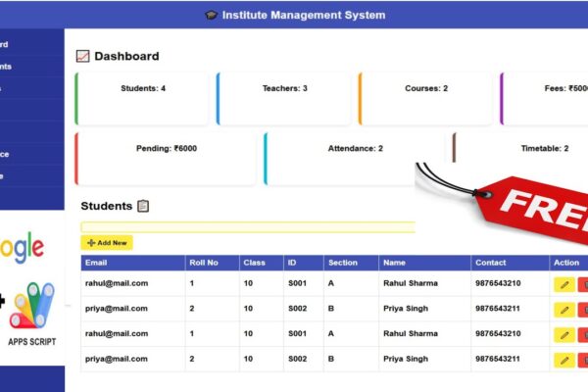The image size is (588, 392).
Task: Click the yellow search field under Students
Action: click(248, 227)
